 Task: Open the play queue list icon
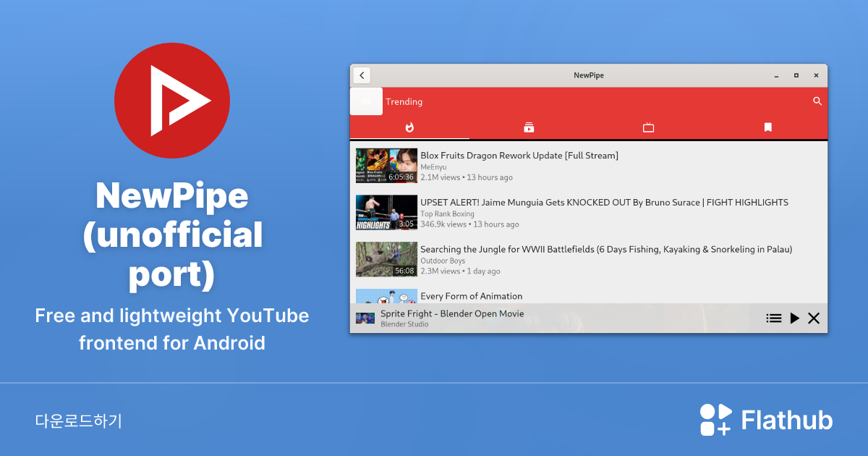click(x=774, y=318)
